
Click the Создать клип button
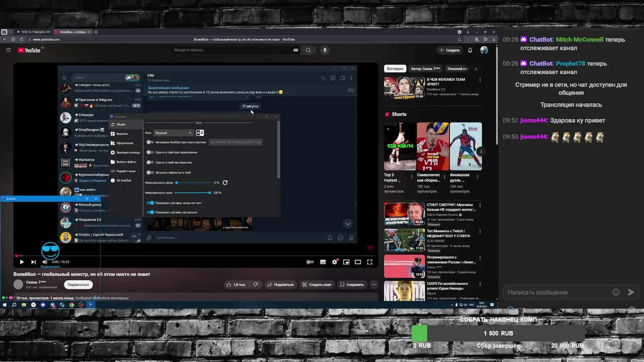[x=316, y=285]
